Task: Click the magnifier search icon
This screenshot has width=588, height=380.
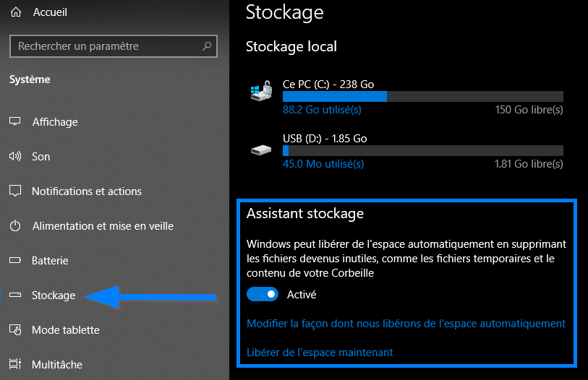Action: tap(207, 46)
